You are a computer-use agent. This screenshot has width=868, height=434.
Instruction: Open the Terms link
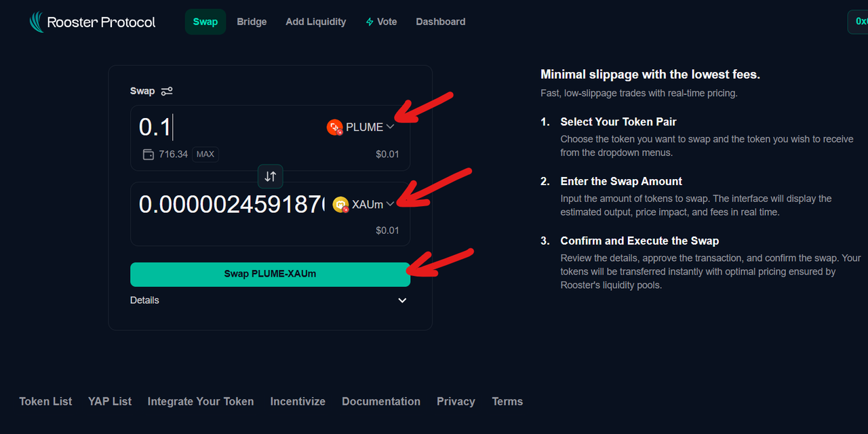[507, 401]
